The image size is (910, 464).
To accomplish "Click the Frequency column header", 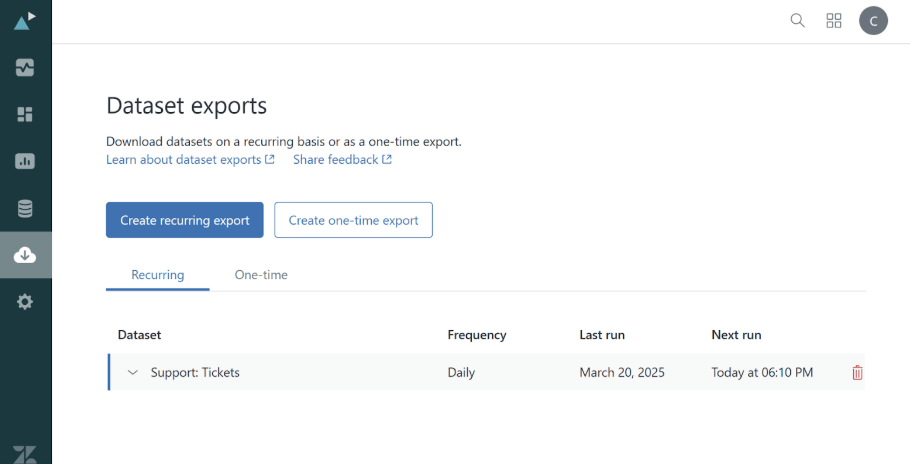I will point(477,335).
